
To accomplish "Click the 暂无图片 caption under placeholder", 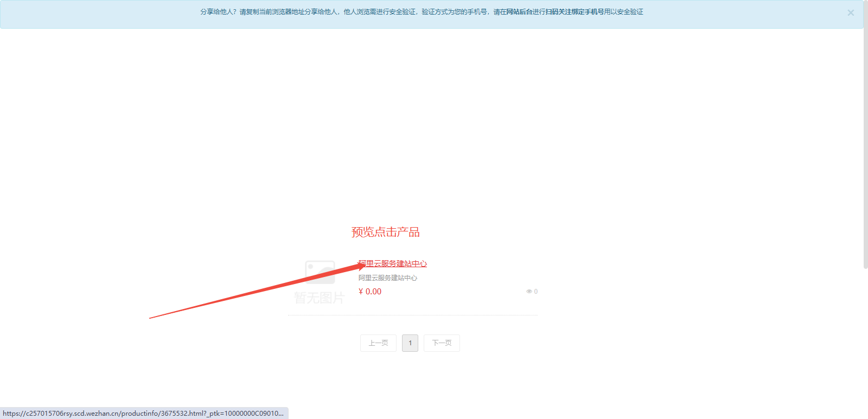I will (319, 298).
